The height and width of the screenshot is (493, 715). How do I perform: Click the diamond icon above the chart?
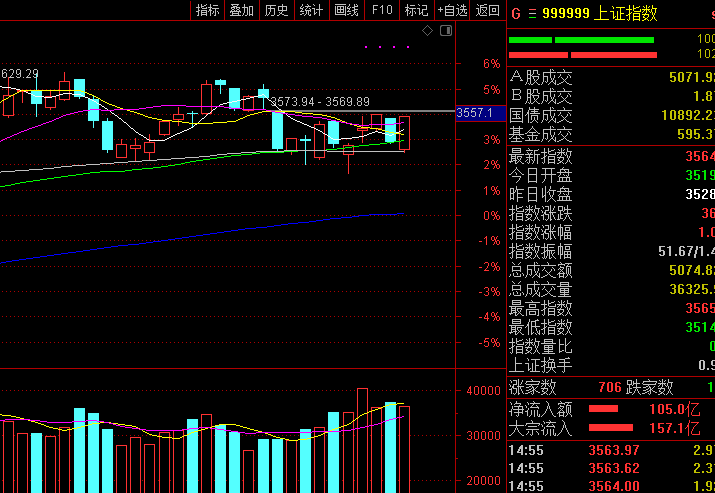[427, 31]
